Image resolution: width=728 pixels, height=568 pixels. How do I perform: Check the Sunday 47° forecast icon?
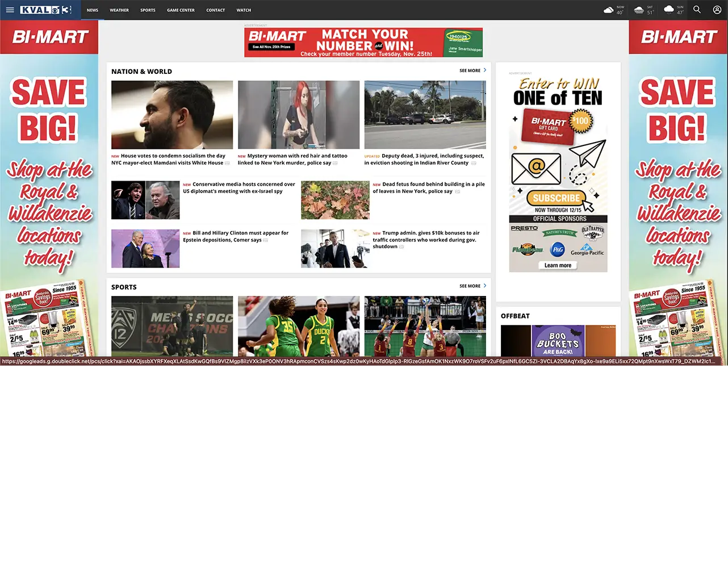click(669, 10)
